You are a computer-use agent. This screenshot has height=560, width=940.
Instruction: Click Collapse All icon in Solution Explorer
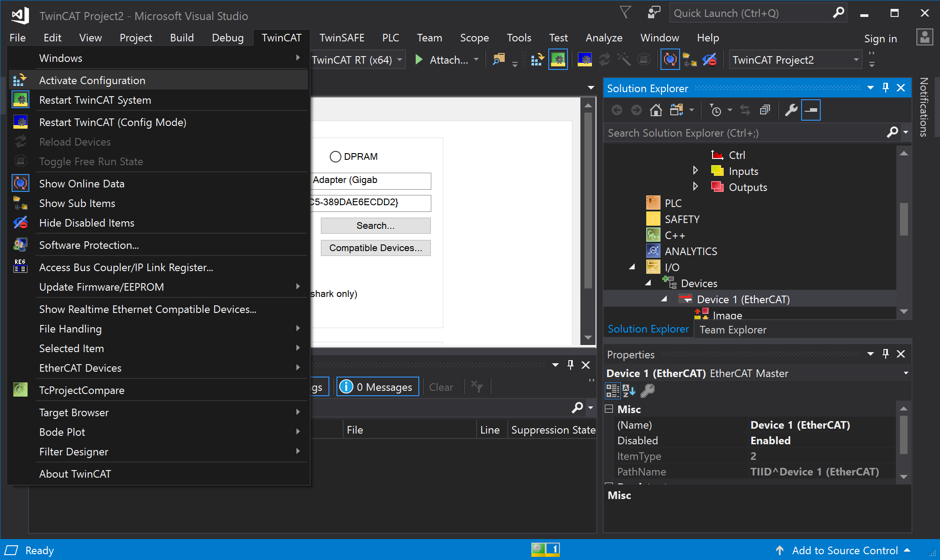(765, 110)
